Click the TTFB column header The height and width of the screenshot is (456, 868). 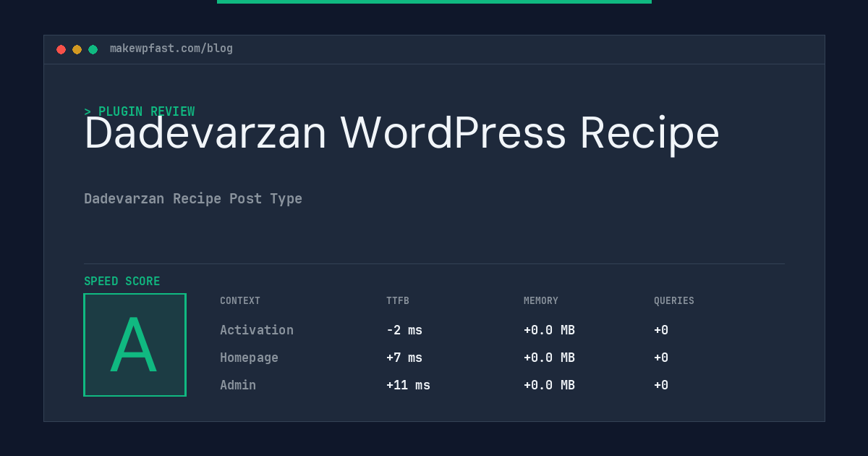398,301
